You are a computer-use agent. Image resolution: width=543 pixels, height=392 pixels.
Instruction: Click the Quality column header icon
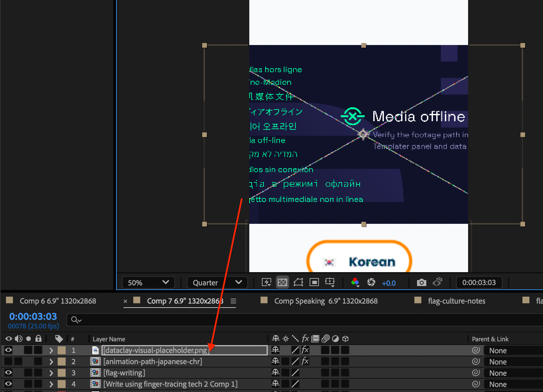pyautogui.click(x=295, y=338)
